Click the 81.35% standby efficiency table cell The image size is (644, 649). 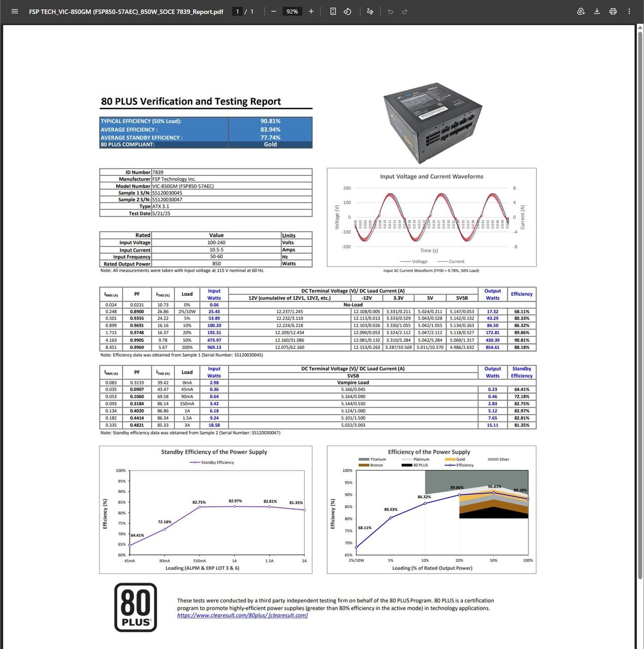[x=521, y=425]
